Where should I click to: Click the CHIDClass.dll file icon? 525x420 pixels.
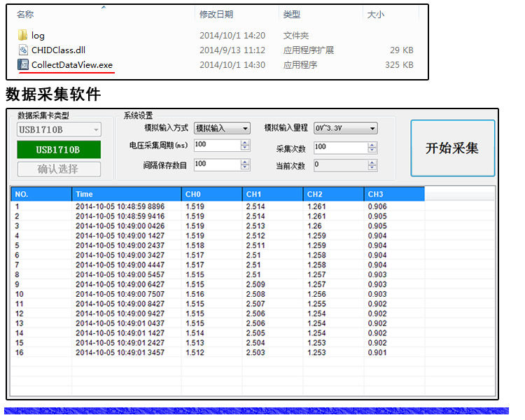23,50
